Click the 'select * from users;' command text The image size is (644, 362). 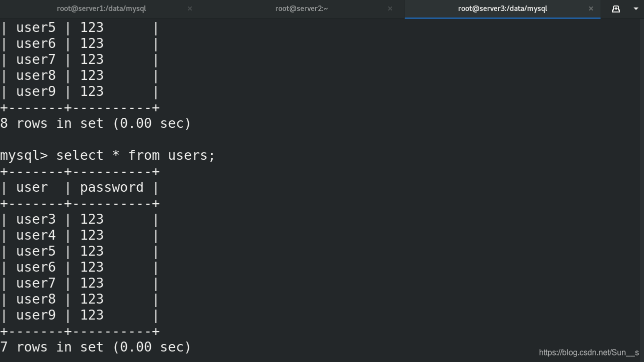coord(135,155)
